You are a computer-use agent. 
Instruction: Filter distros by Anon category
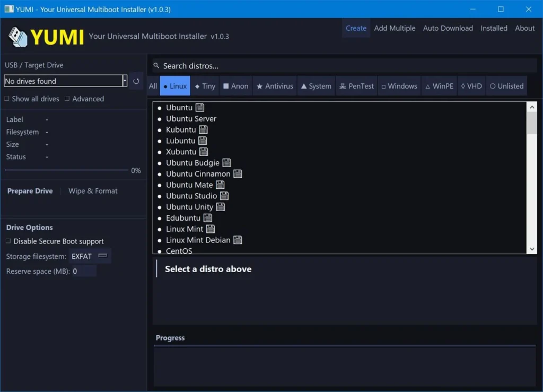coord(236,86)
